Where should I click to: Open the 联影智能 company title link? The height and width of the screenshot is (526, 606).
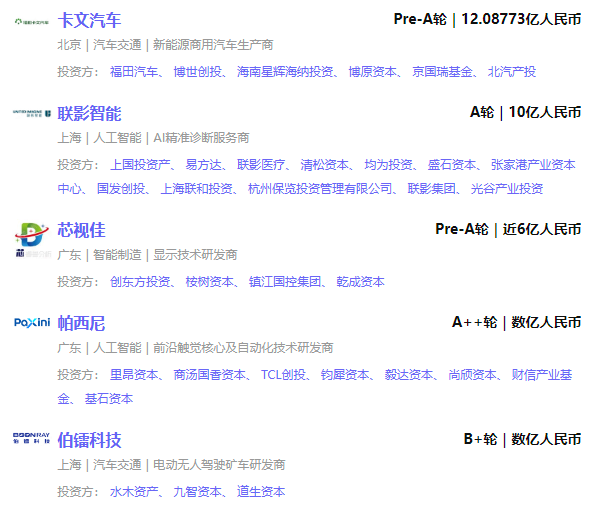click(89, 114)
